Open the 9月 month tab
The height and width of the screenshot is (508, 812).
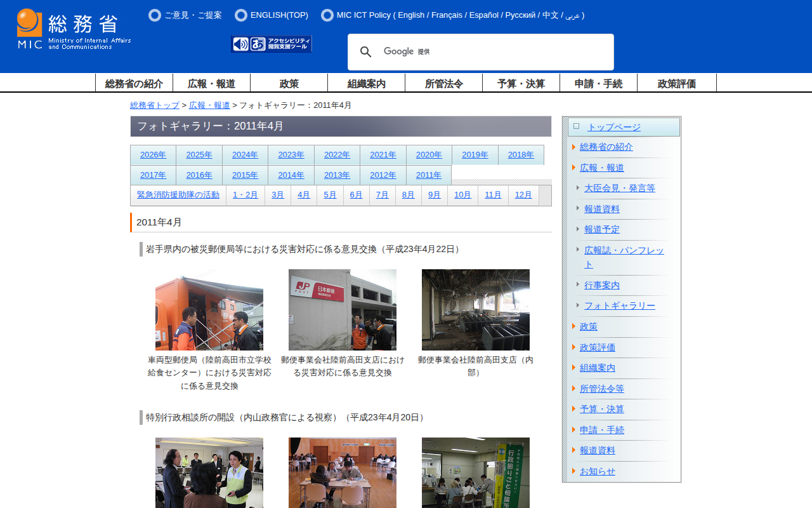(434, 195)
